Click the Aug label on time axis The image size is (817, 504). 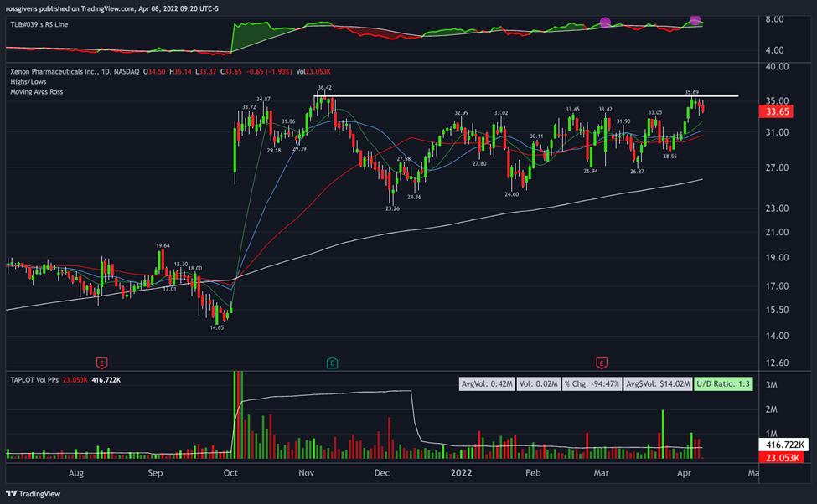76,473
